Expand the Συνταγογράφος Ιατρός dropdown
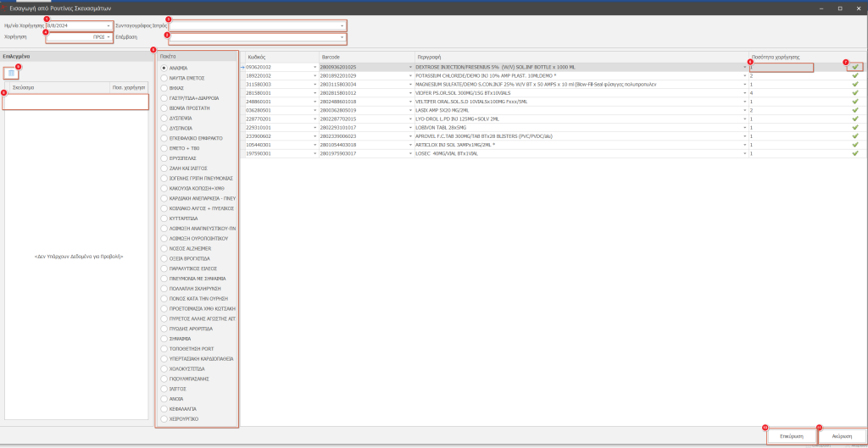868x448 pixels. pyautogui.click(x=342, y=26)
